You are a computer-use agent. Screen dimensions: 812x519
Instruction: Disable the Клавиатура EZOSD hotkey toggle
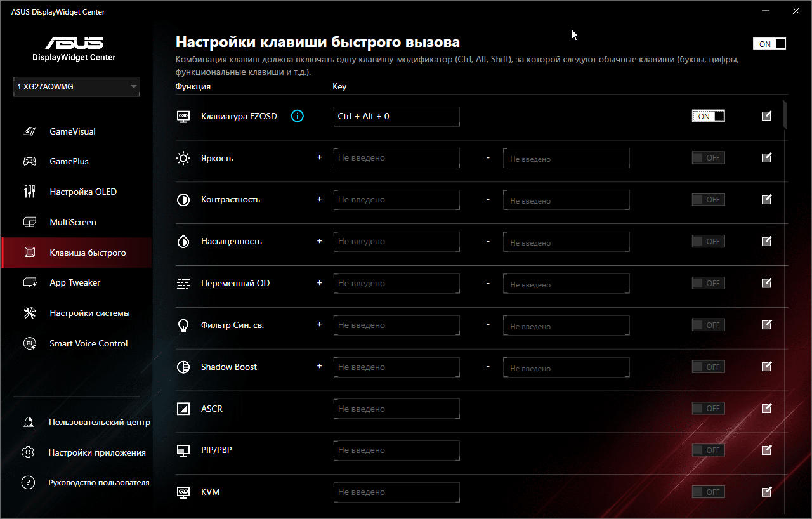pos(708,116)
